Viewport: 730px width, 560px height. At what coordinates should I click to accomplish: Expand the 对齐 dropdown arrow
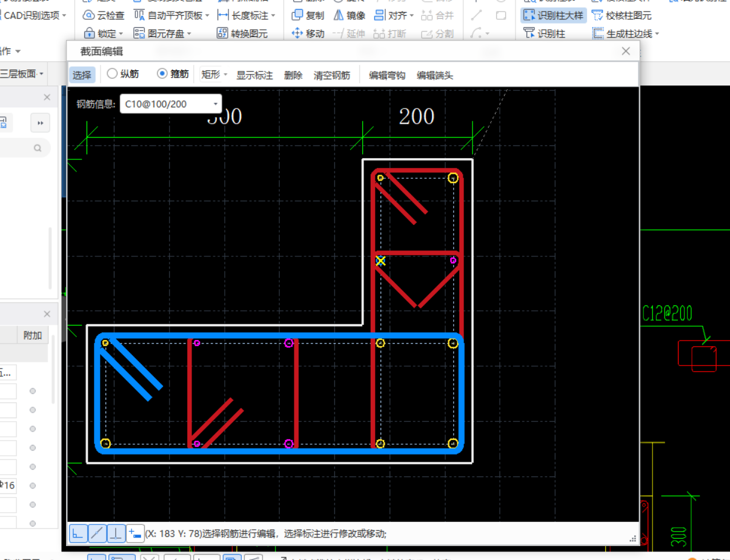tap(411, 16)
